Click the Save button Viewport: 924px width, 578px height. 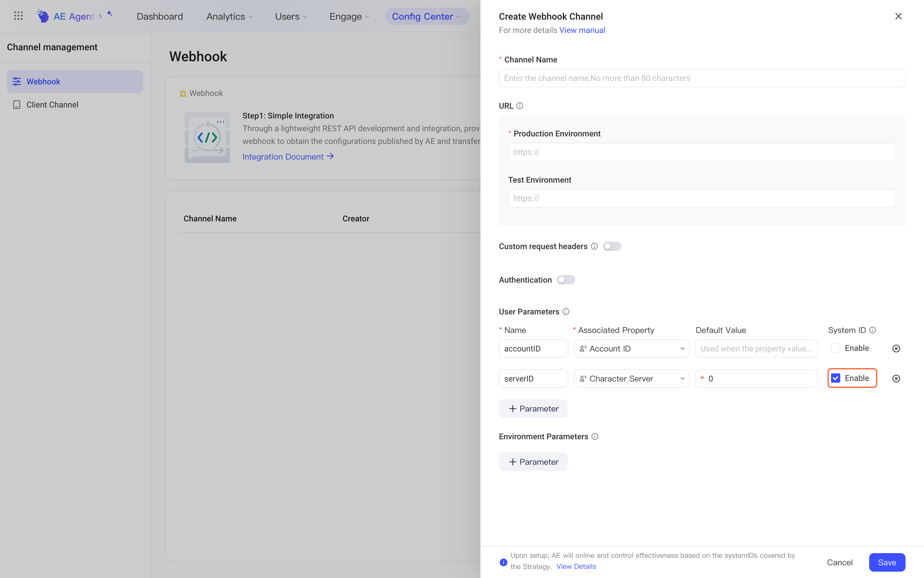pos(886,562)
